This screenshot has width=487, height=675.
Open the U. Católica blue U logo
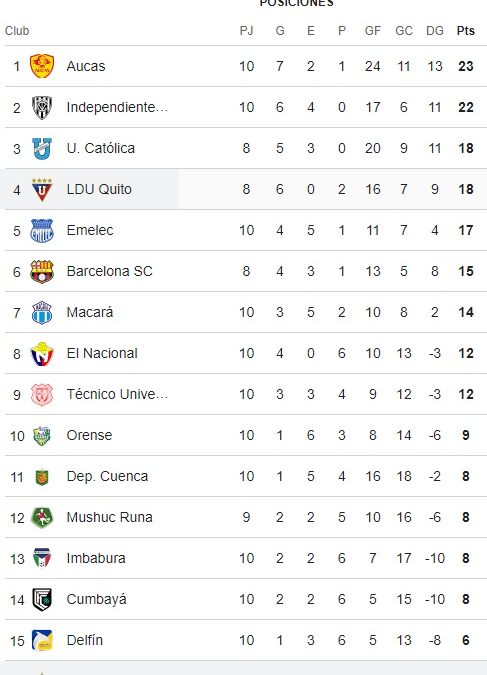(42, 149)
